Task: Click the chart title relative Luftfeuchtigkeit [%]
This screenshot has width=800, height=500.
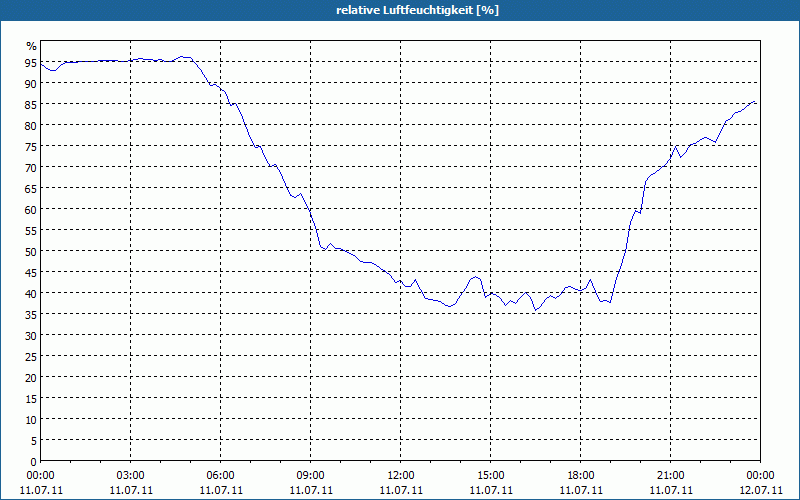Action: (x=417, y=10)
